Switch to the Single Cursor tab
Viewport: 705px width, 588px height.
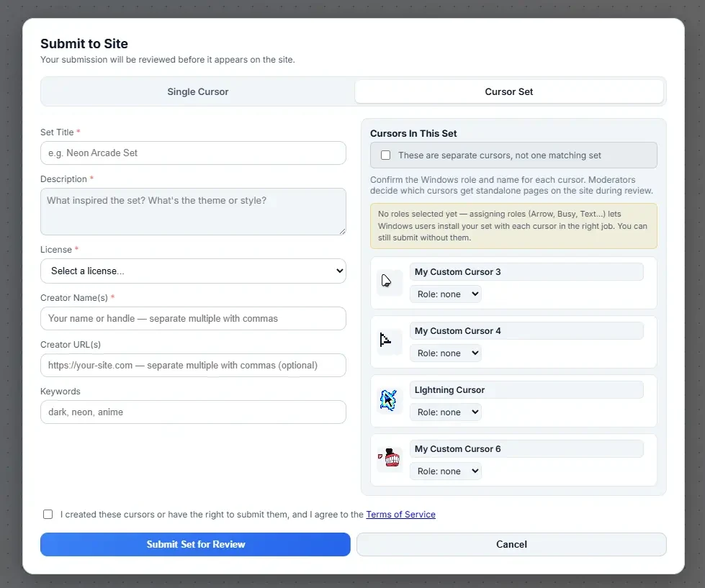198,91
